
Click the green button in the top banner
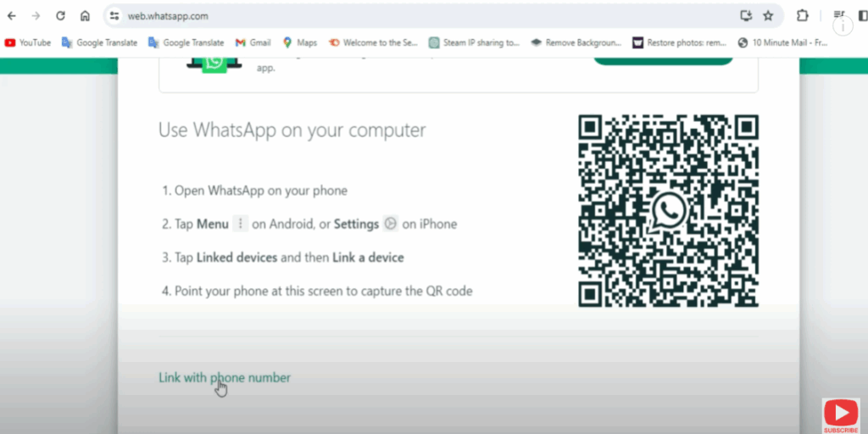[x=663, y=61]
